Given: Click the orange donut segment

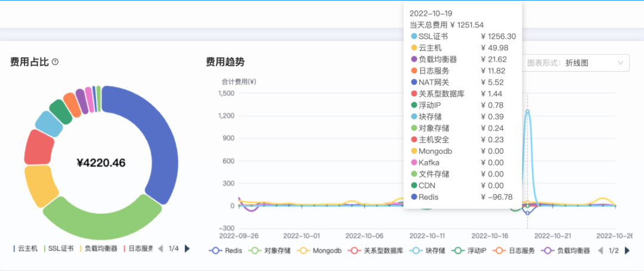Looking at the screenshot, I should coord(72,105).
